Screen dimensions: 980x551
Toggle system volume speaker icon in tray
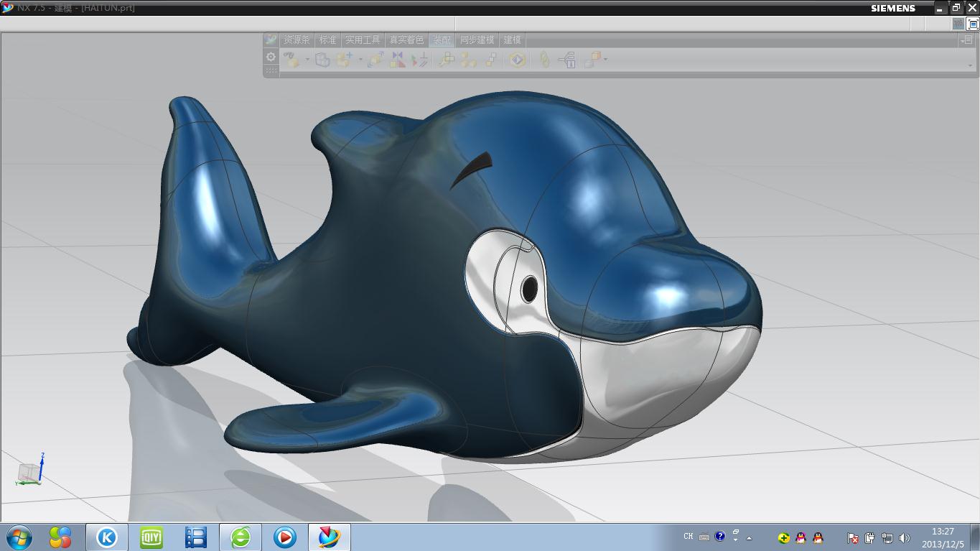point(904,537)
